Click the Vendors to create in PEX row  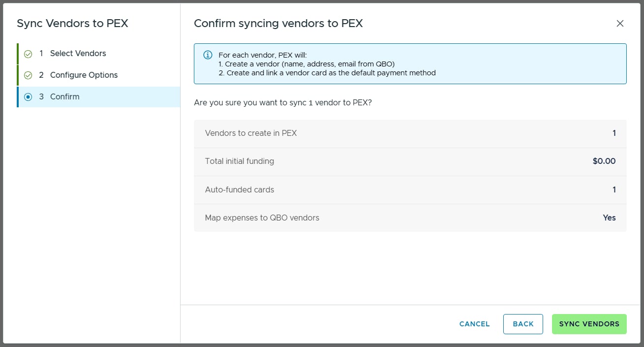point(410,133)
